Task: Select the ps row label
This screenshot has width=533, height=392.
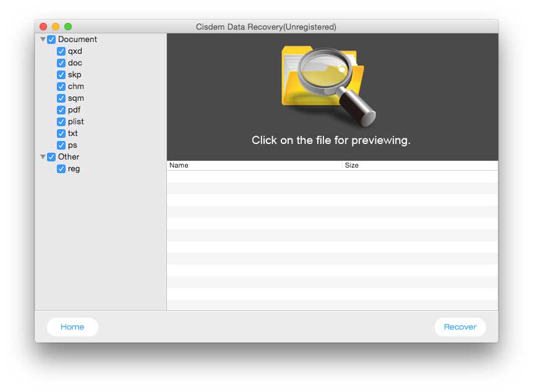Action: (x=72, y=145)
